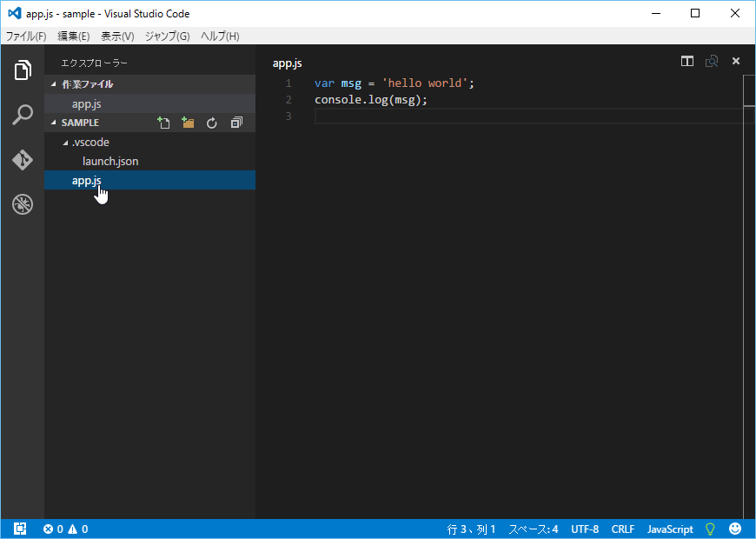The height and width of the screenshot is (539, 756).
Task: Collapse all folders in SAMPLE explorer
Action: [x=235, y=123]
